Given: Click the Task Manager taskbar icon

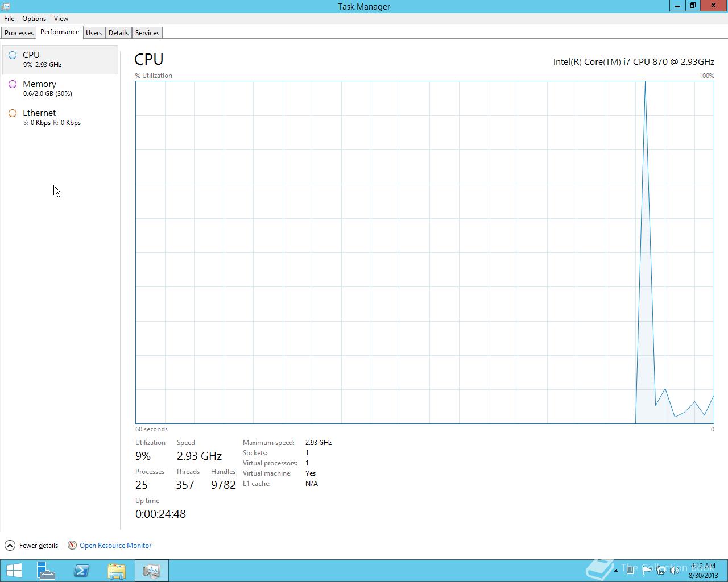Looking at the screenshot, I should [x=152, y=571].
